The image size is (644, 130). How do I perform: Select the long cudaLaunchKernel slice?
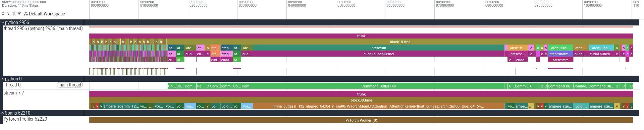tap(379, 54)
